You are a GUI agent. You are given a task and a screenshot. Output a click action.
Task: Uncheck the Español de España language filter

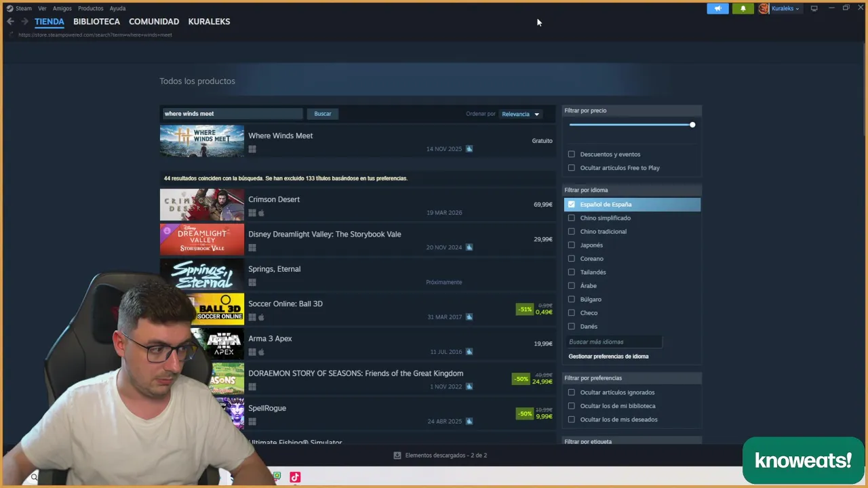571,205
